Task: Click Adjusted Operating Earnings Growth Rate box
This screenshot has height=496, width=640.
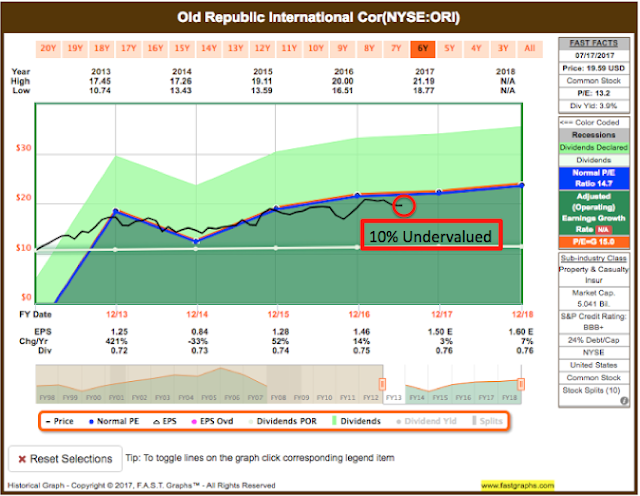Action: [x=593, y=213]
